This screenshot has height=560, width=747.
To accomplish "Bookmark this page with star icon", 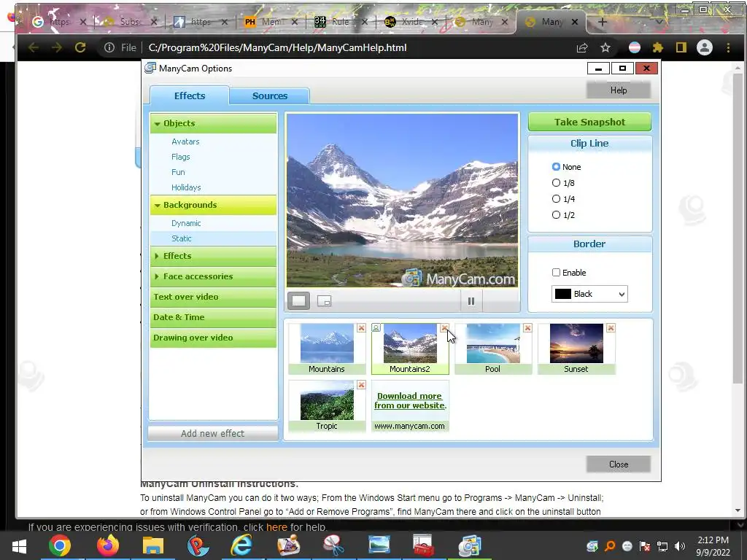I will point(605,47).
